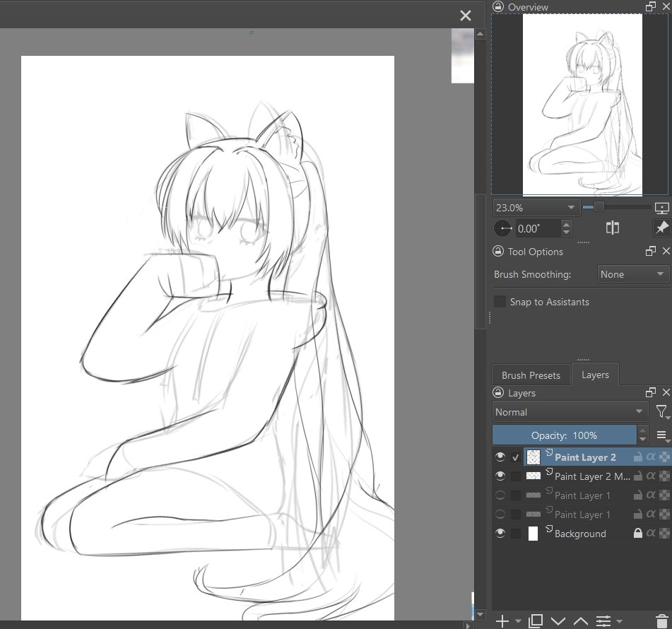Duplicate the current layer
This screenshot has width=672, height=629.
click(x=536, y=621)
